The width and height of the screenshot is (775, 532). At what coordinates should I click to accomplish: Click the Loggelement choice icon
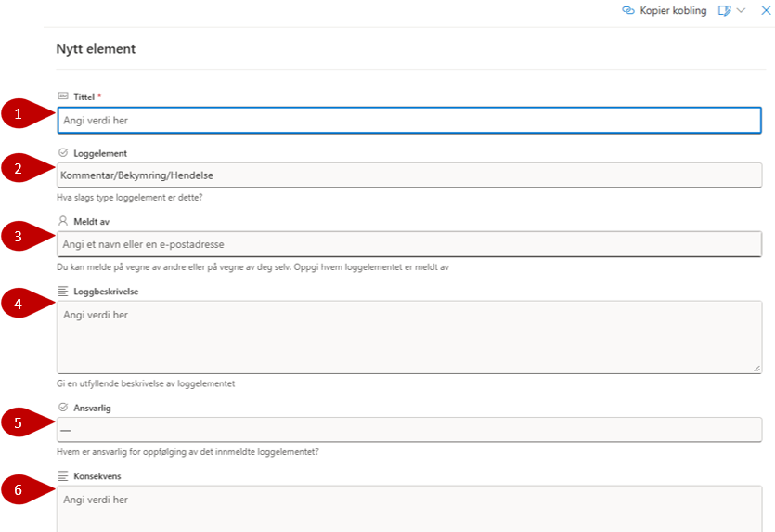coord(63,153)
